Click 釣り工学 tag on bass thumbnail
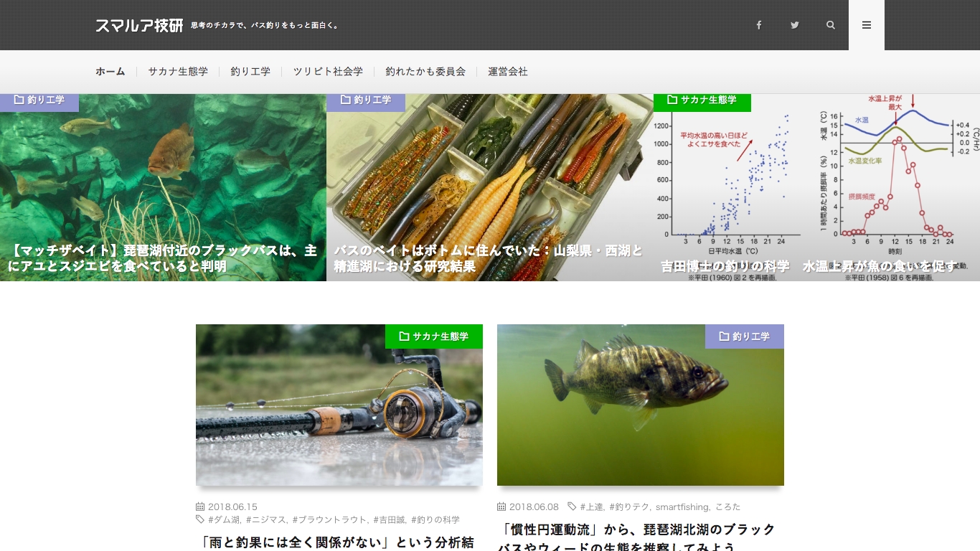 click(745, 336)
